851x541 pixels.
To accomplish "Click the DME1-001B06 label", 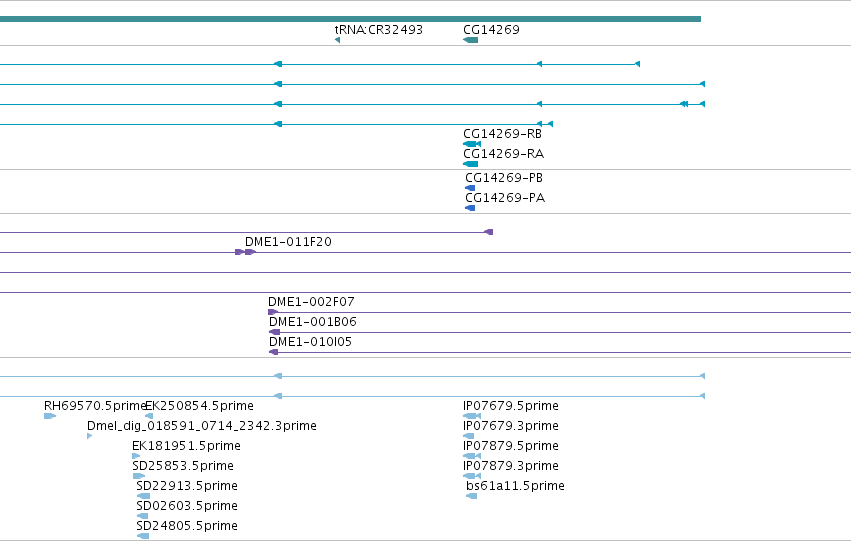I will point(313,322).
